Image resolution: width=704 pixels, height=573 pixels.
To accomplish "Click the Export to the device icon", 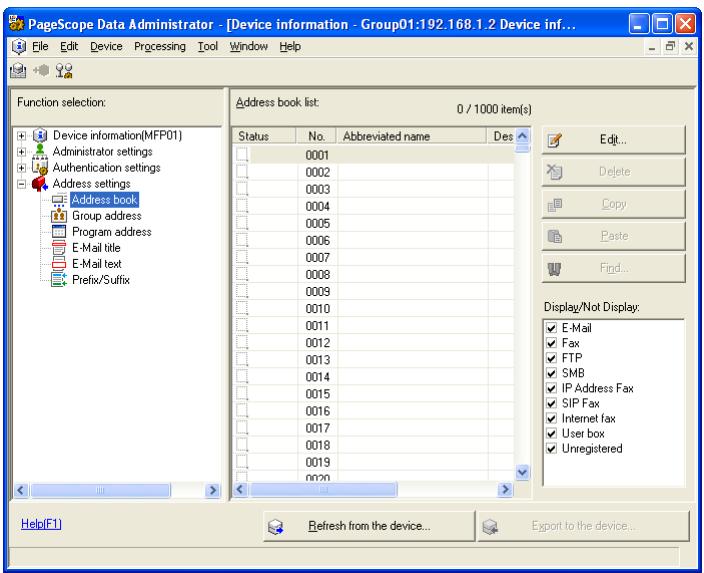I will [x=490, y=526].
